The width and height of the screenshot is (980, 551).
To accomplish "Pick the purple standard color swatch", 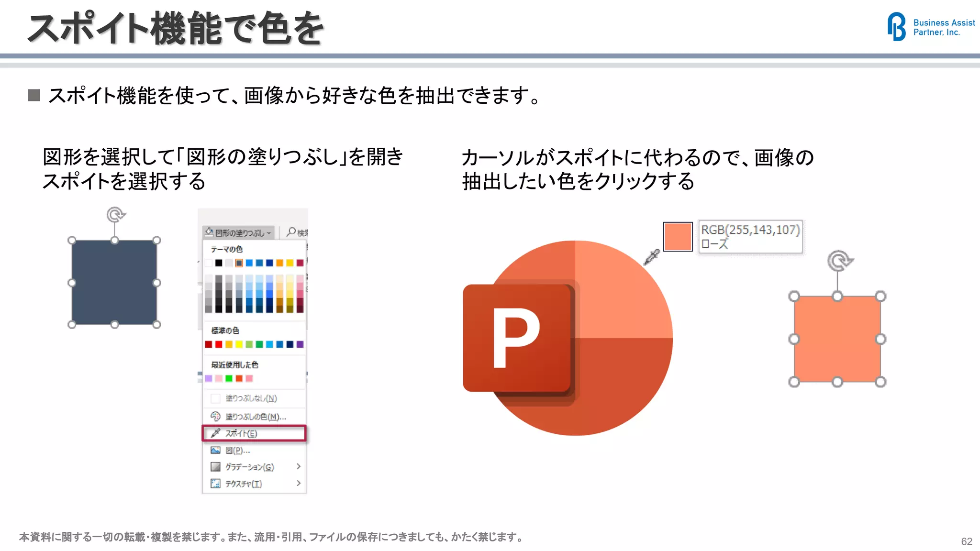I will click(x=300, y=344).
